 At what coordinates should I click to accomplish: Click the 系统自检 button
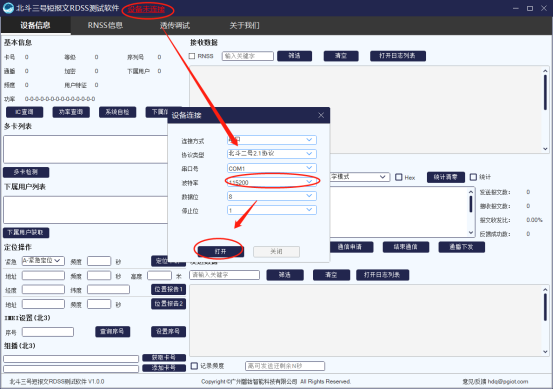tap(117, 112)
